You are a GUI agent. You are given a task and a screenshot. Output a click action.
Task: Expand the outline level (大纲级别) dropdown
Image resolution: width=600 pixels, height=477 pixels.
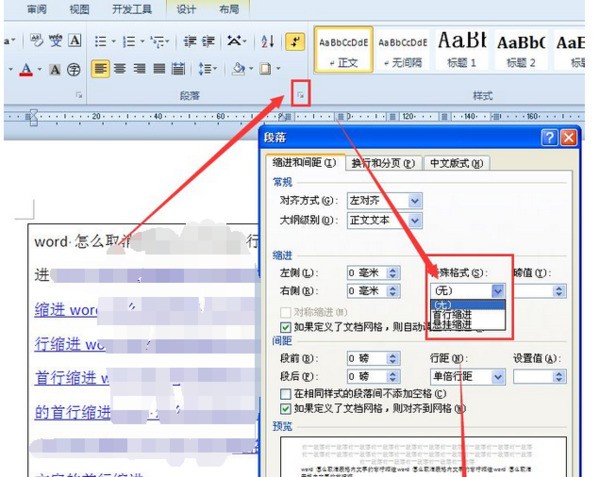click(414, 220)
